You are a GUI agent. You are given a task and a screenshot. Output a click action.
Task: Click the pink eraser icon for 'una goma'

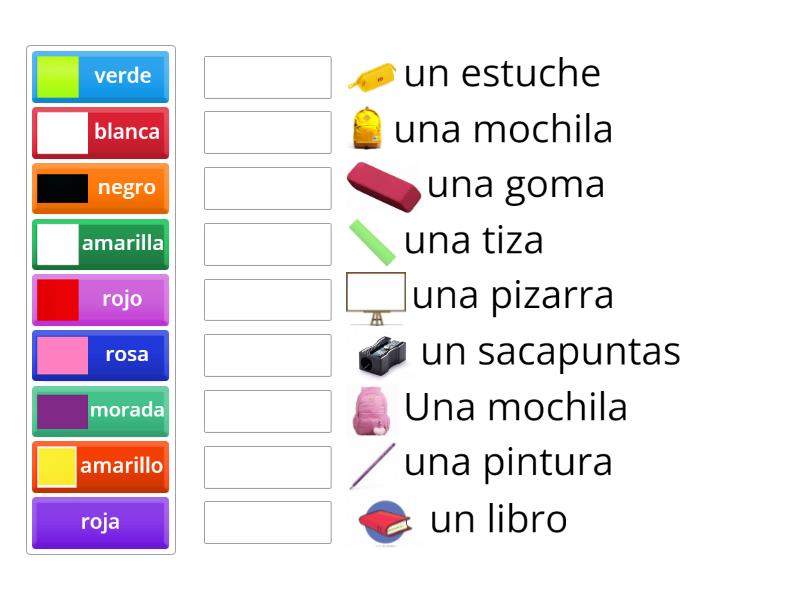tap(383, 184)
